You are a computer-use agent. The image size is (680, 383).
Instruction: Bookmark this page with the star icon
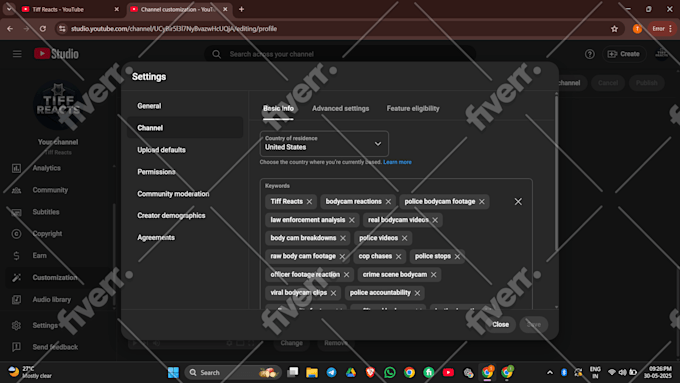[x=615, y=29]
